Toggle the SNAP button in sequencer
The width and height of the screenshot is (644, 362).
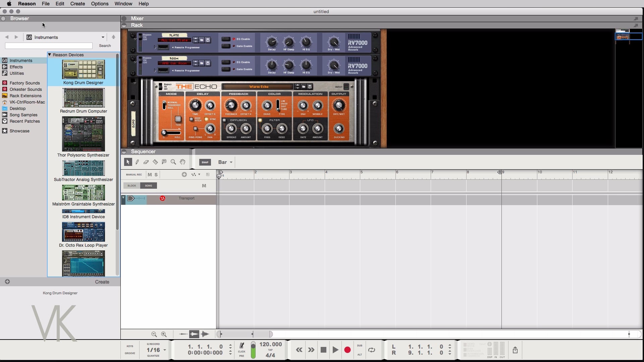click(x=205, y=162)
